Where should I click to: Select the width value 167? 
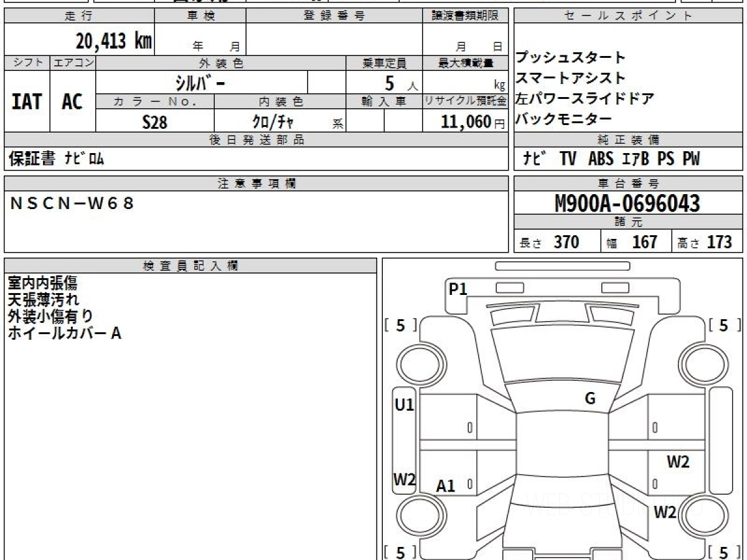coord(645,242)
